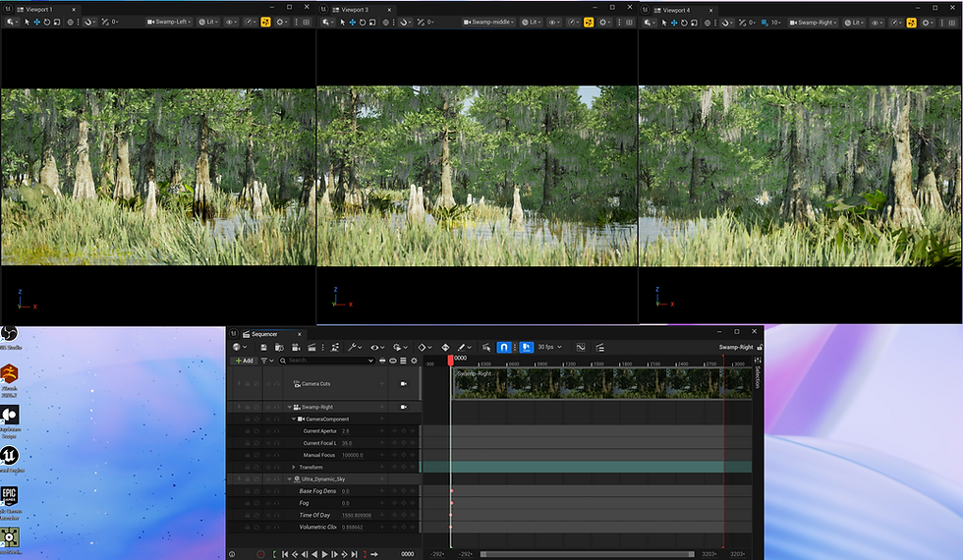Set playback range start green bracket
The width and height of the screenshot is (963, 560).
click(x=274, y=554)
